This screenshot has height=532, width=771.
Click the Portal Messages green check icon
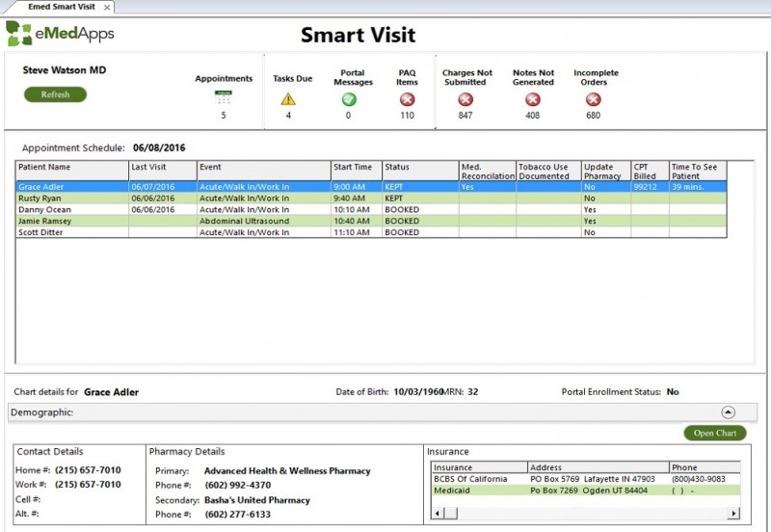pos(348,99)
